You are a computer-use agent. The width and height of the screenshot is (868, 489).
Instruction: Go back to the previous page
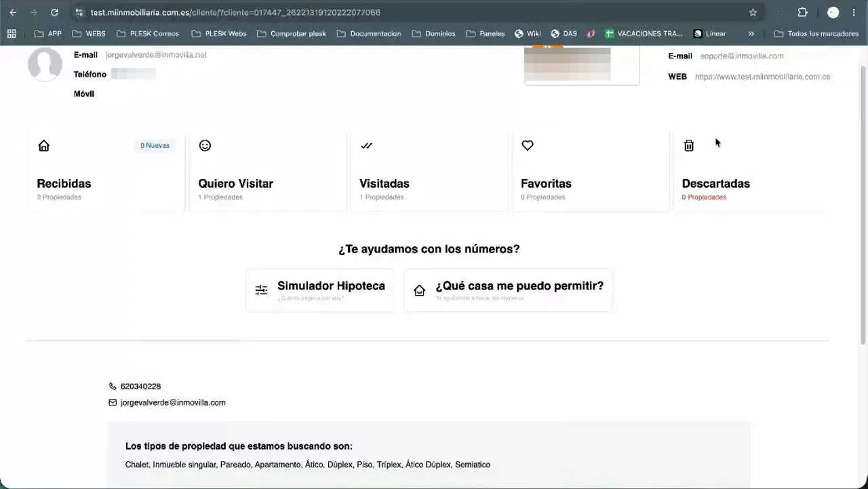click(x=13, y=12)
